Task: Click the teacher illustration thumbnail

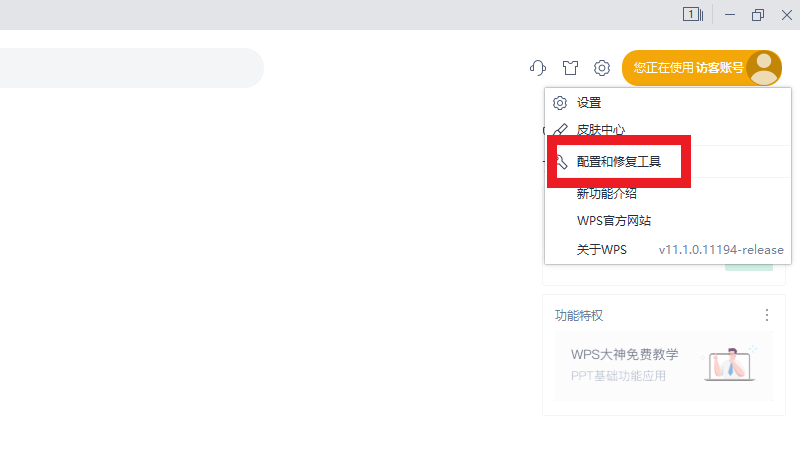Action: pos(730,364)
